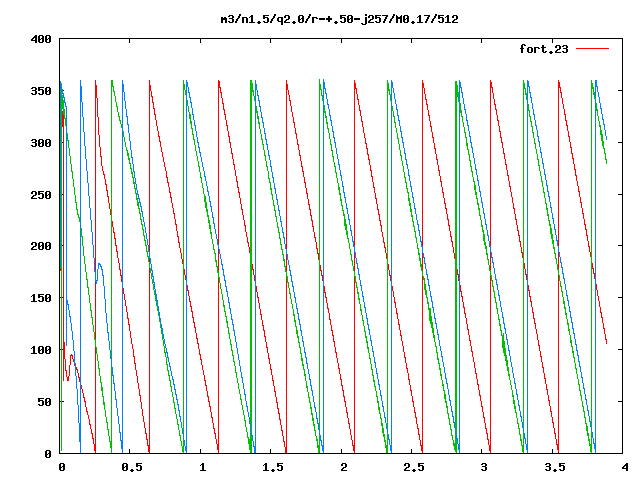The height and width of the screenshot is (480, 640).
Task: Click the x-axis label 4
Action: pos(625,467)
